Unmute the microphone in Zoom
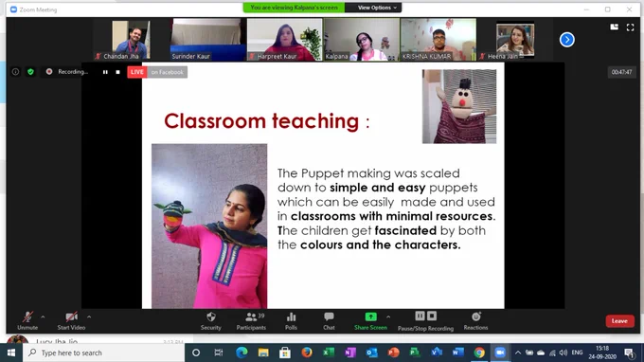Image resolution: width=644 pixels, height=362 pixels. click(27, 320)
